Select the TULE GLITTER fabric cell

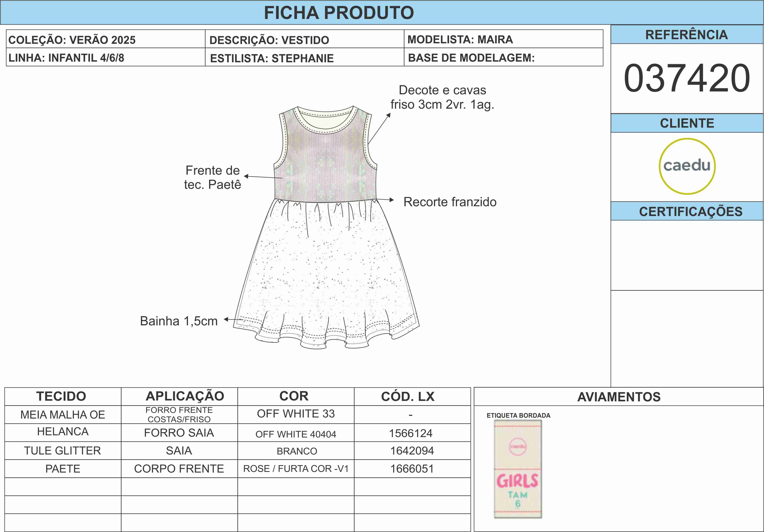[63, 451]
